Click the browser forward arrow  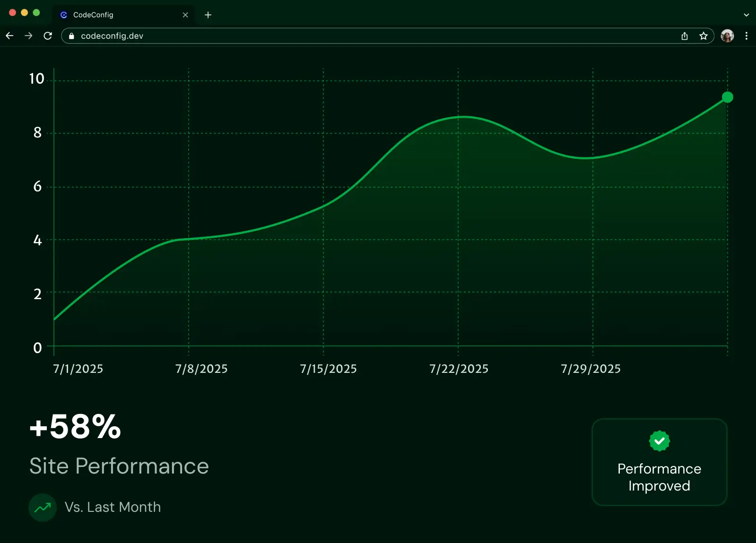pos(28,36)
